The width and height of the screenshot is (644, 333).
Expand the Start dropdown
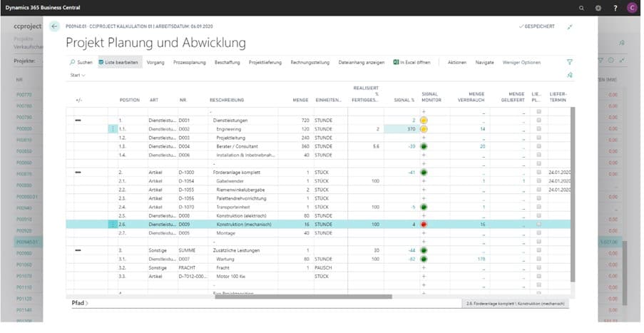[x=76, y=75]
